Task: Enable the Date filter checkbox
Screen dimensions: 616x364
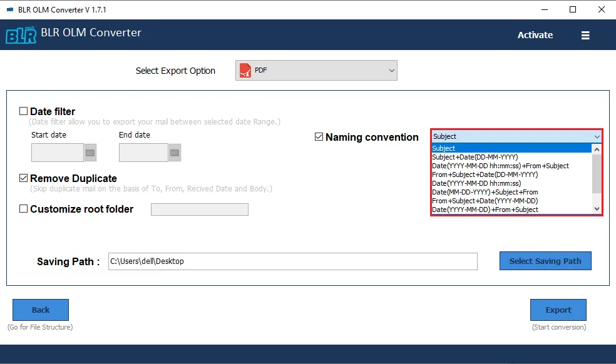Action: coord(23,110)
